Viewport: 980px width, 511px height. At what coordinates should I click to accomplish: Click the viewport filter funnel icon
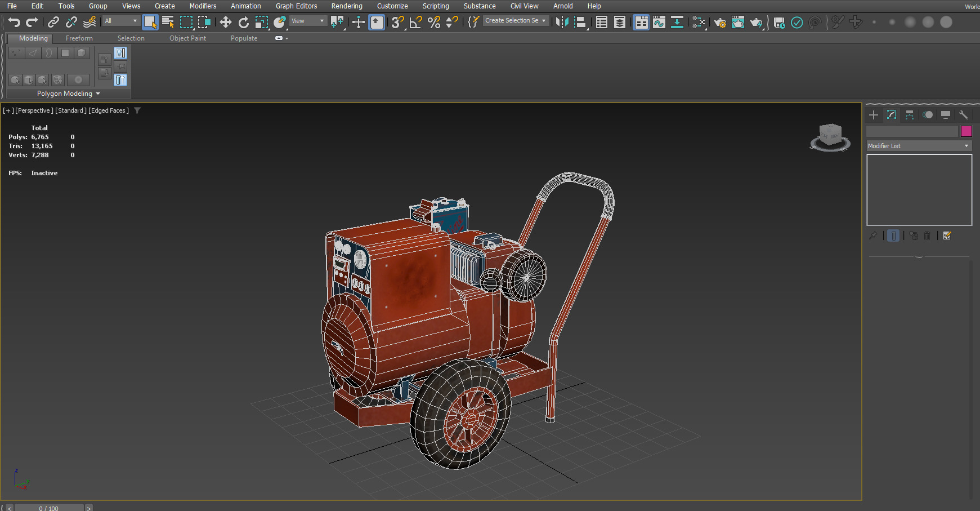pos(137,110)
